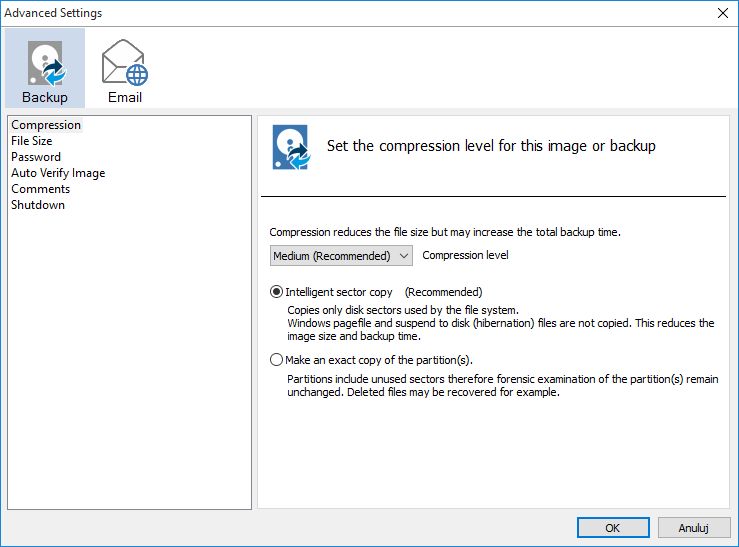Click the Medium (Recommended) combo box text

pyautogui.click(x=332, y=256)
